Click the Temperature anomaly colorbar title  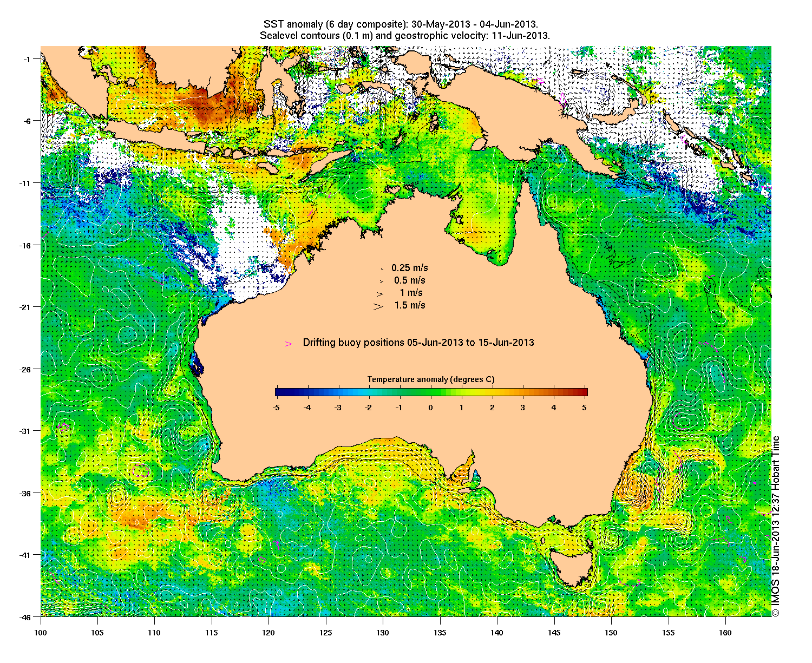pos(431,379)
